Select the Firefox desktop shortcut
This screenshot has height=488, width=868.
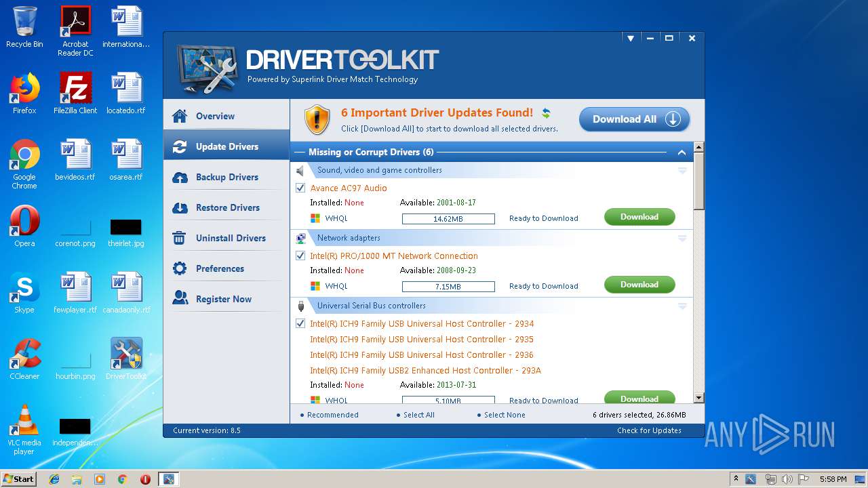24,93
